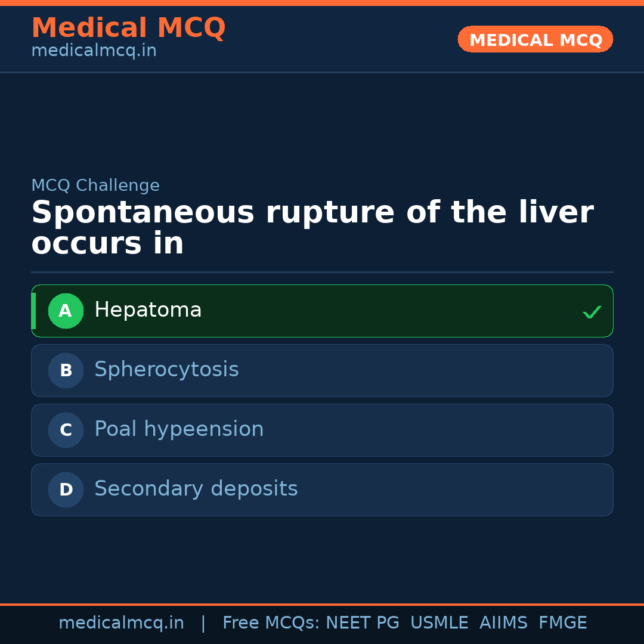Viewport: 644px width, 644px height.
Task: Click the MCQ Challenge label
Action: tap(95, 185)
